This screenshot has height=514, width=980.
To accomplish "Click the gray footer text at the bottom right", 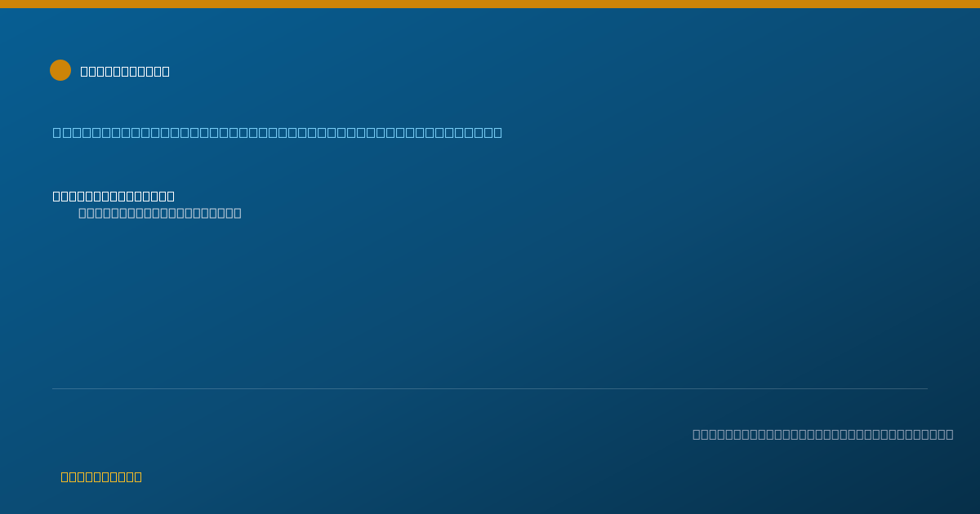I will [x=823, y=434].
